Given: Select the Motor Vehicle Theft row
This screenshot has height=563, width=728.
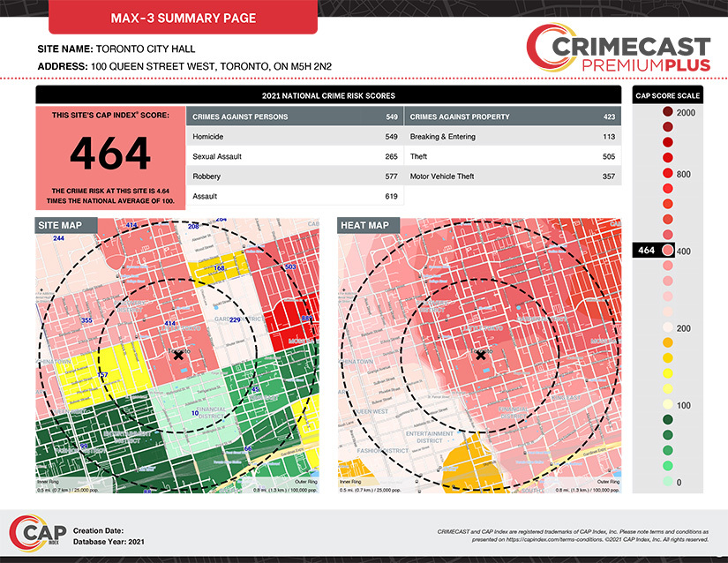Looking at the screenshot, I should click(512, 176).
